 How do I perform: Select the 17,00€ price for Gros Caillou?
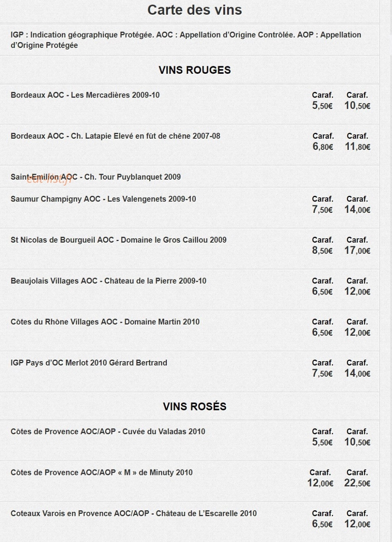[358, 251]
